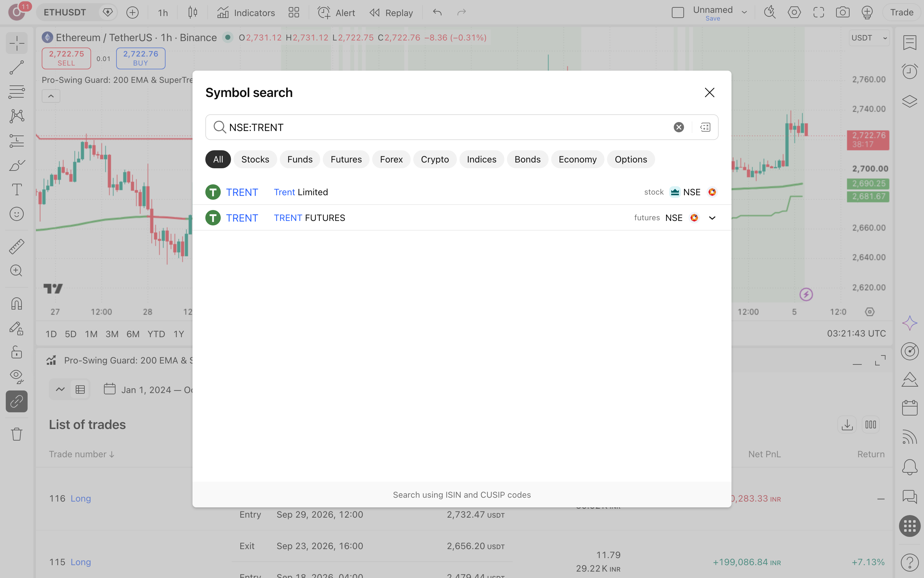Open symbol search expression builder icon
The width and height of the screenshot is (924, 578).
pos(705,127)
